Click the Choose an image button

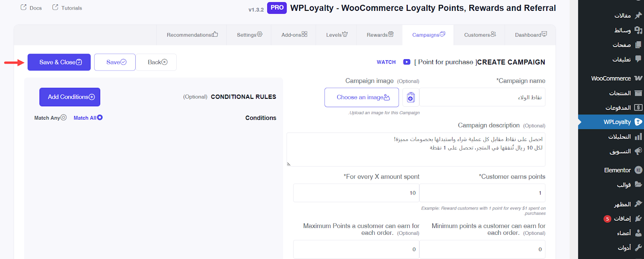(x=361, y=97)
